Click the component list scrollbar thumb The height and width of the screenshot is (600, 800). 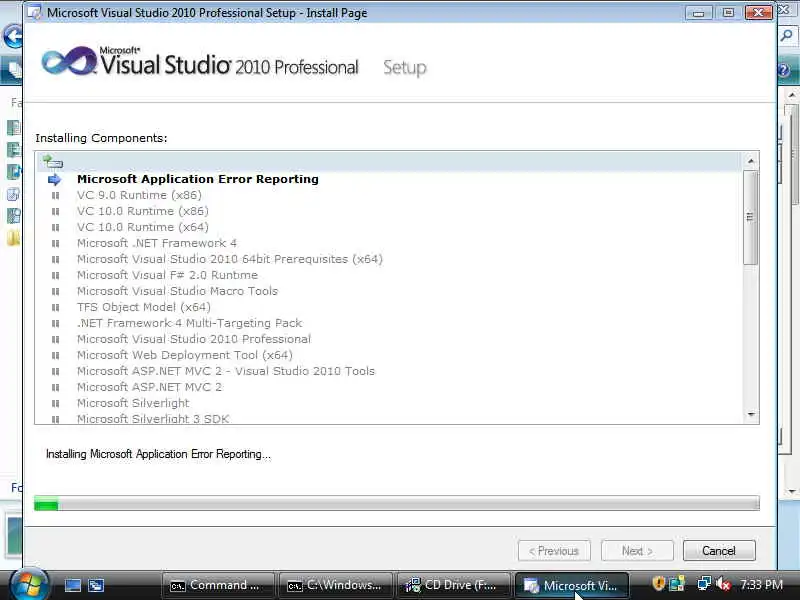click(x=751, y=217)
